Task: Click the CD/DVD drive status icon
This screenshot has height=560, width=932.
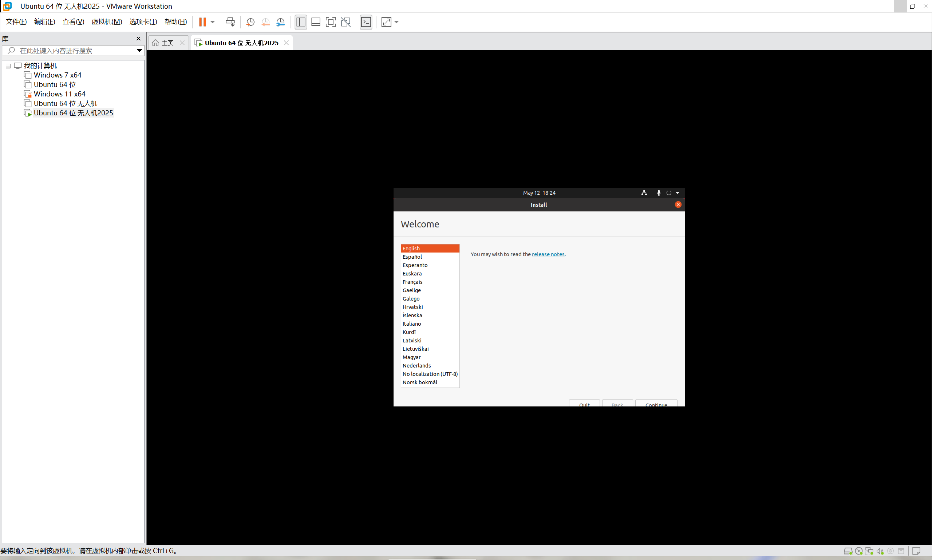Action: pyautogui.click(x=859, y=551)
